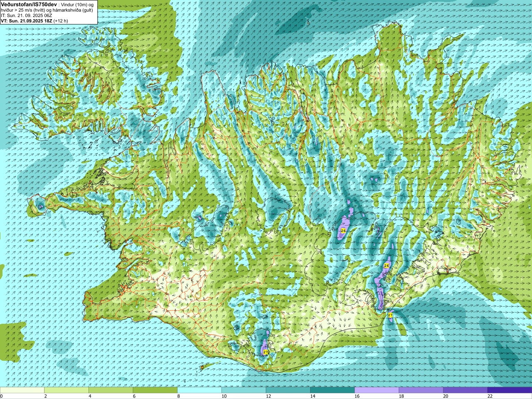The image size is (532, 399).
Task: Click the legend tick label '18'
Action: pyautogui.click(x=401, y=396)
